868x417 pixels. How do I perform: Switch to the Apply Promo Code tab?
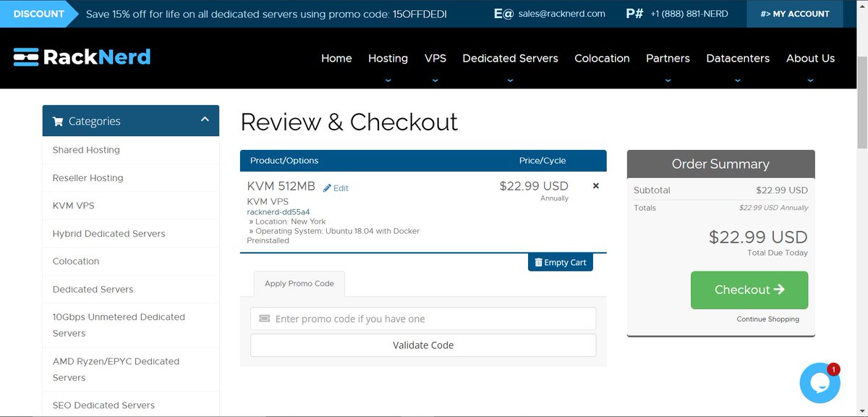(299, 284)
